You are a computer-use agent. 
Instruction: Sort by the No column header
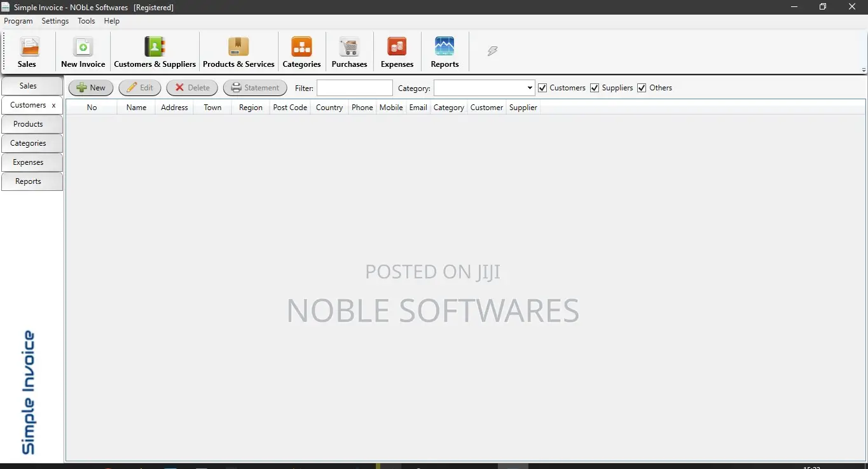click(x=92, y=108)
